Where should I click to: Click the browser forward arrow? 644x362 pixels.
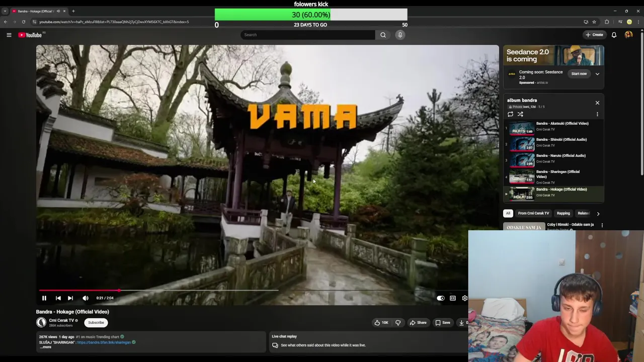point(14,22)
